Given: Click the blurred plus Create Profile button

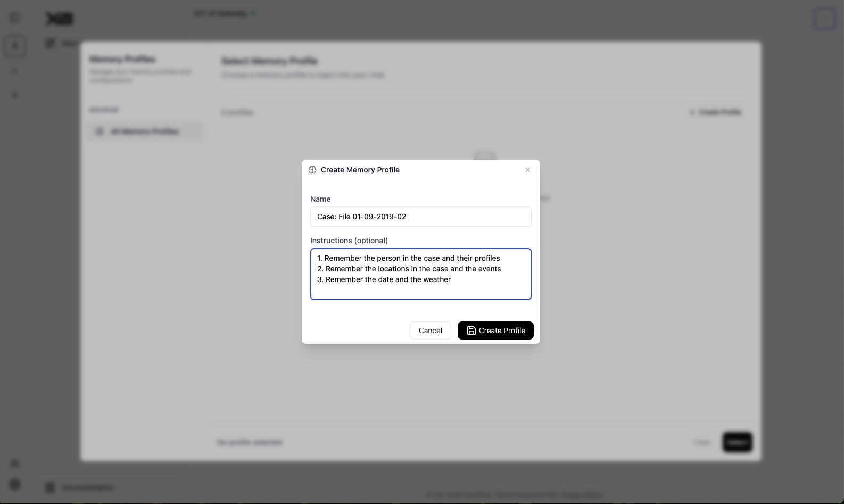Looking at the screenshot, I should pyautogui.click(x=715, y=112).
